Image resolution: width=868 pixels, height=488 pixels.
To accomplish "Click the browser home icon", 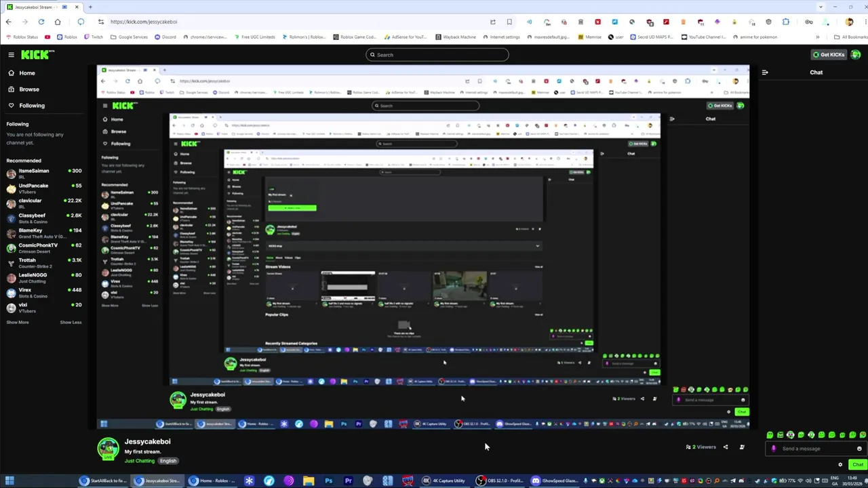I will [58, 22].
